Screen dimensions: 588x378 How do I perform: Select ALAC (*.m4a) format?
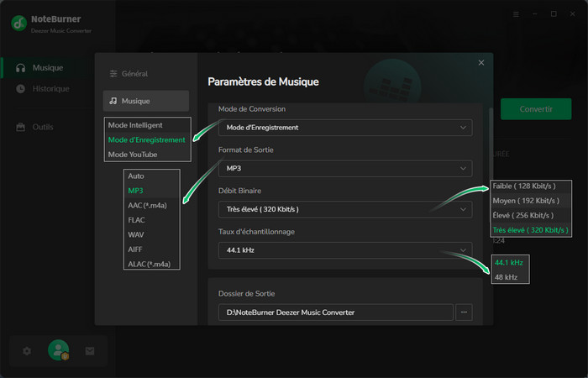[x=152, y=264]
